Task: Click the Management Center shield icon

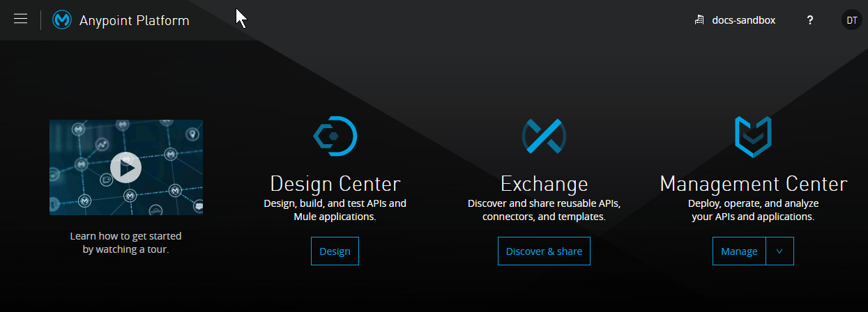Action: click(x=753, y=136)
